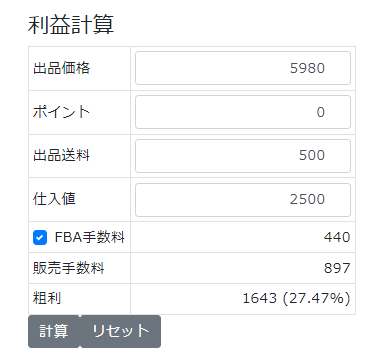Click the 販売手数料 value 897
This screenshot has height=360, width=384.
[337, 268]
